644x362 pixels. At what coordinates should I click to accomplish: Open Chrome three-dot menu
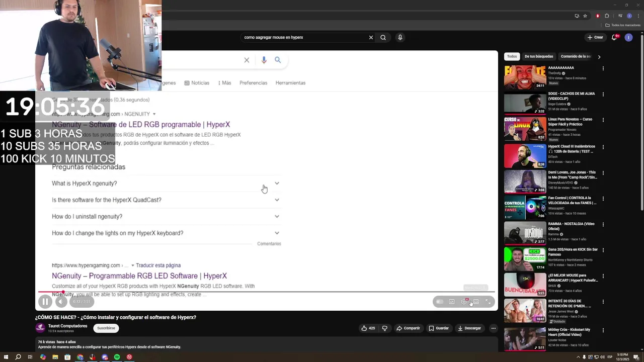point(638,16)
